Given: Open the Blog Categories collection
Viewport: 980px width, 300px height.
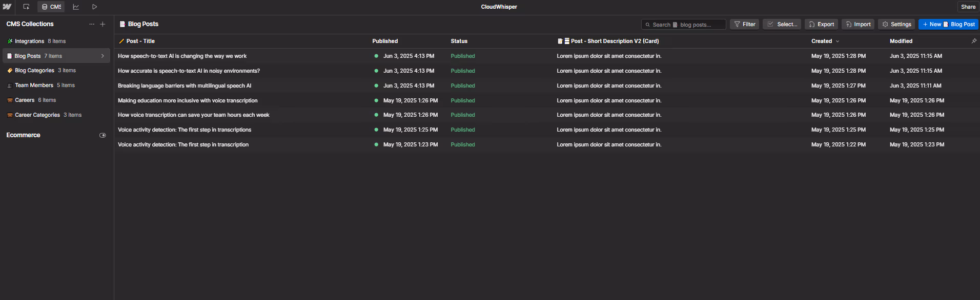Looking at the screenshot, I should click(56, 71).
